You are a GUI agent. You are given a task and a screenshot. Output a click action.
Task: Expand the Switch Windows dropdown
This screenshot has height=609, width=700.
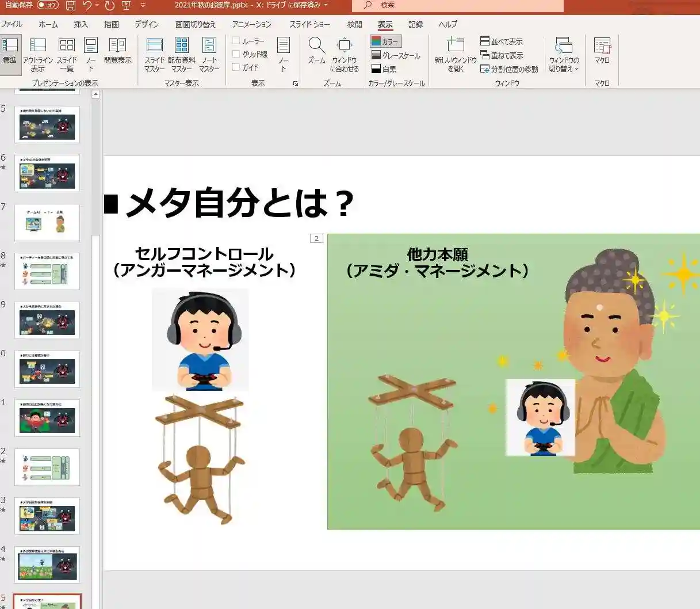click(563, 55)
